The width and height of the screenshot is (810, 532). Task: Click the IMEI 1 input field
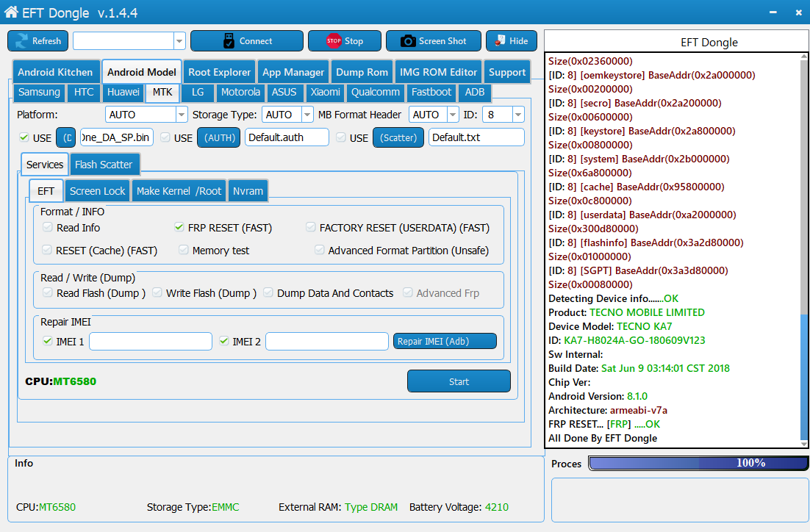click(151, 341)
